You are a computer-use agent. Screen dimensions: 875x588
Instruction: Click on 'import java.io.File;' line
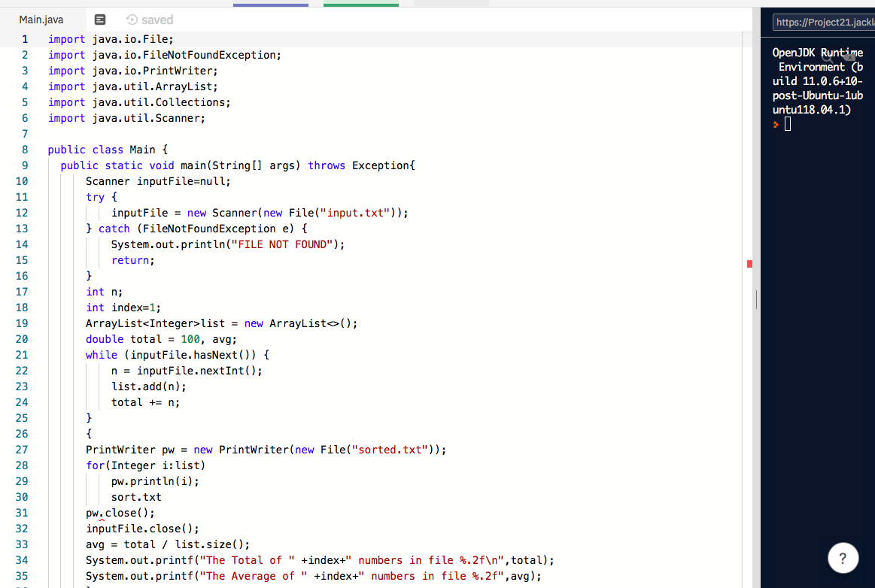pos(111,40)
